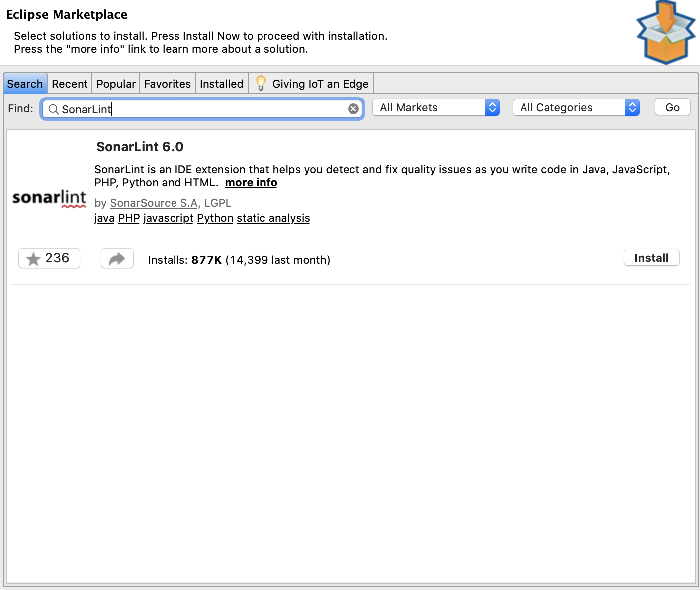The image size is (700, 590).
Task: Switch to the Recent tab
Action: pyautogui.click(x=70, y=84)
